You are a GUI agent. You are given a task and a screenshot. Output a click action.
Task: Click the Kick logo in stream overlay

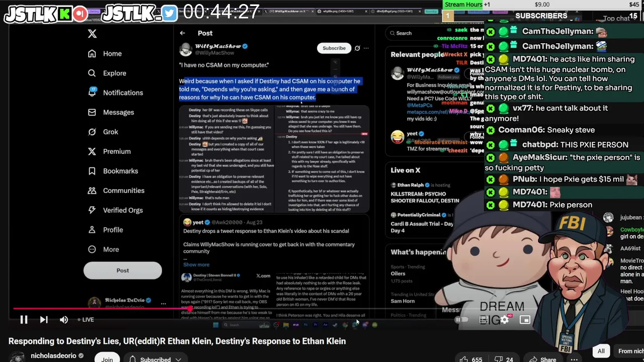(64, 14)
